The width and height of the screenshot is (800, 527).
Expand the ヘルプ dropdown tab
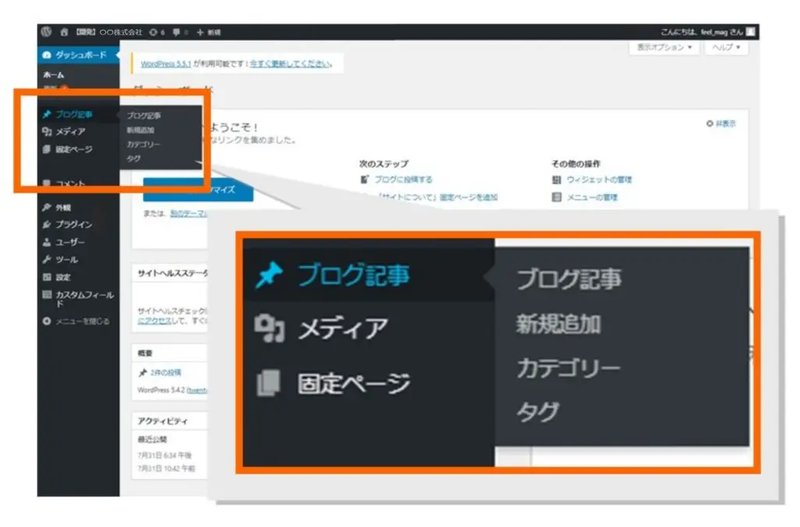tap(726, 47)
